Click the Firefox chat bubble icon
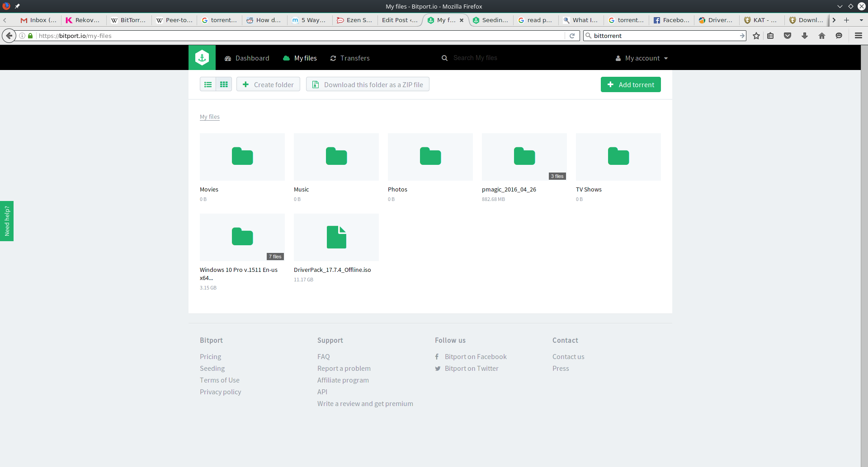Image resolution: width=868 pixels, height=467 pixels. pyautogui.click(x=839, y=36)
